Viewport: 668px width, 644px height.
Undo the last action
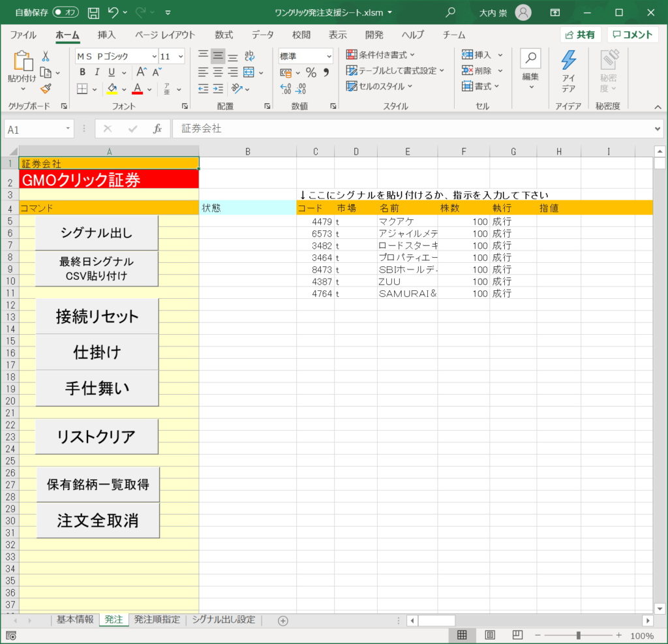point(113,13)
